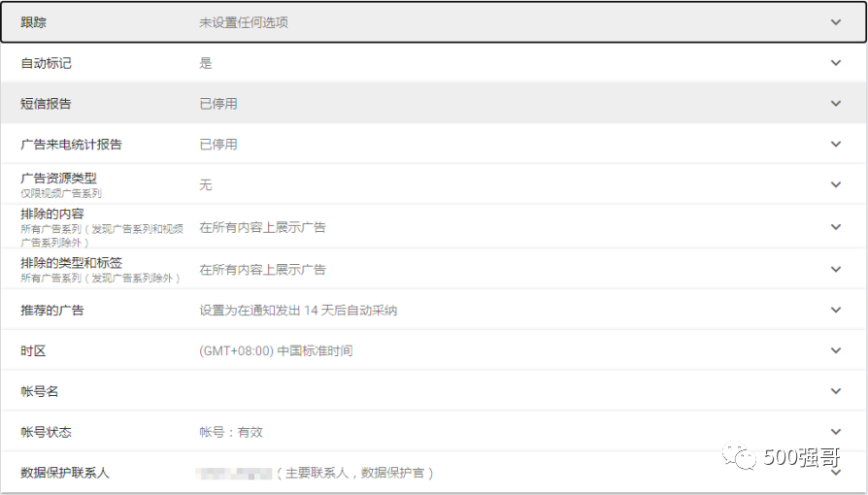Expand the 跟踪 row chevron
Screen dimensions: 868x495
pyautogui.click(x=836, y=22)
